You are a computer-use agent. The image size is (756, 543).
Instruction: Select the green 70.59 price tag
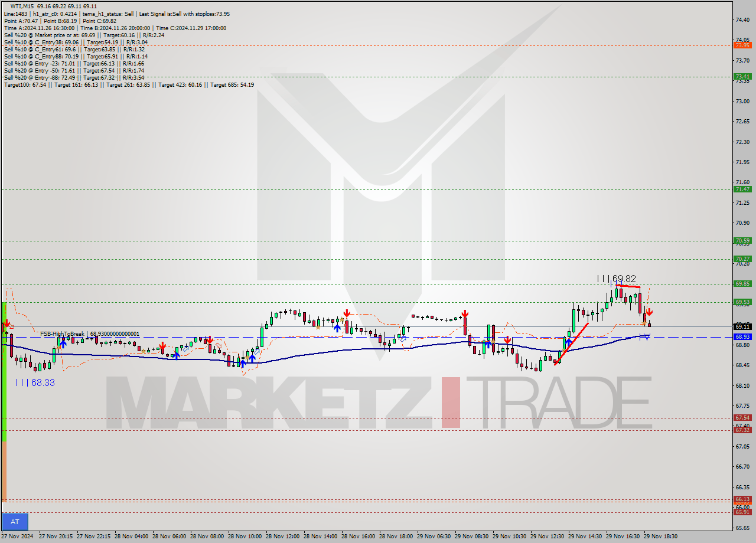(x=742, y=241)
